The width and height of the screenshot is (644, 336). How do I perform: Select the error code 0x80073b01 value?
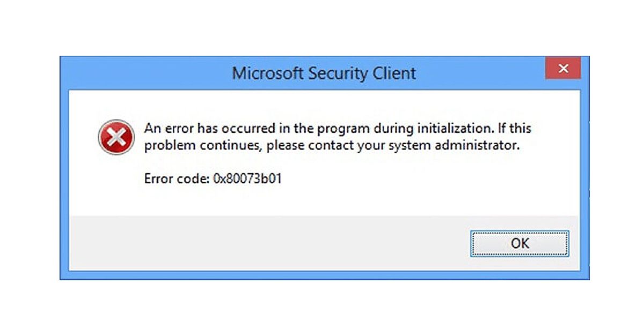246,179
